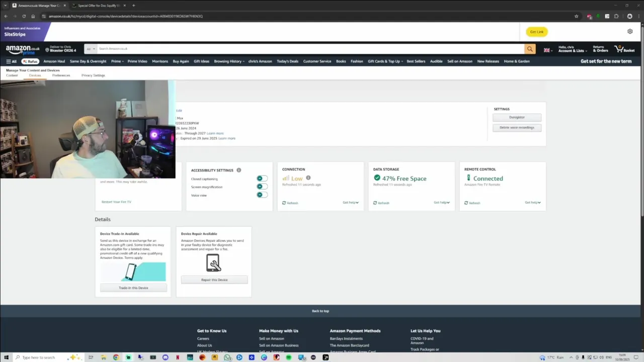Open Spotify from the taskbar

point(289,357)
